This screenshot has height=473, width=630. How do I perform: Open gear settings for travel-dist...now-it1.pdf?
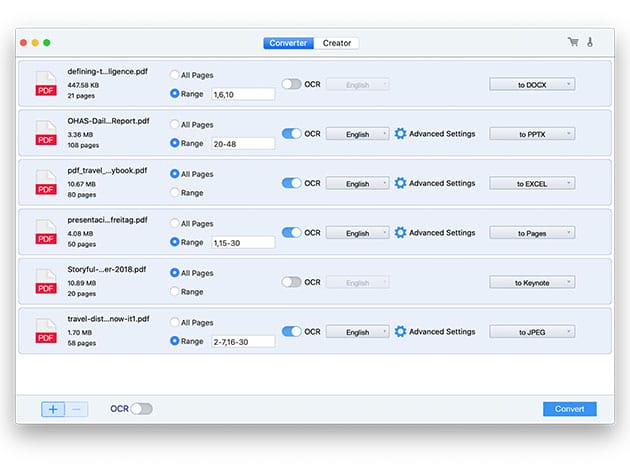(x=401, y=332)
